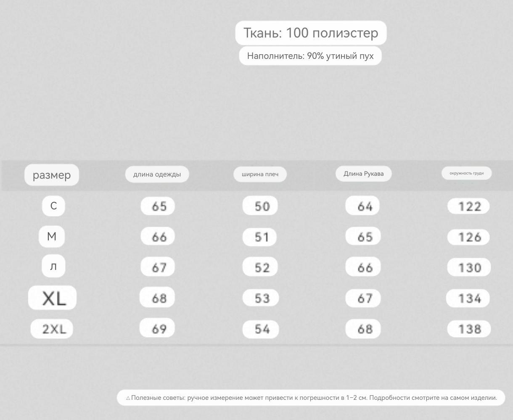
Task: Choose size M row label
Action: [x=52, y=236]
